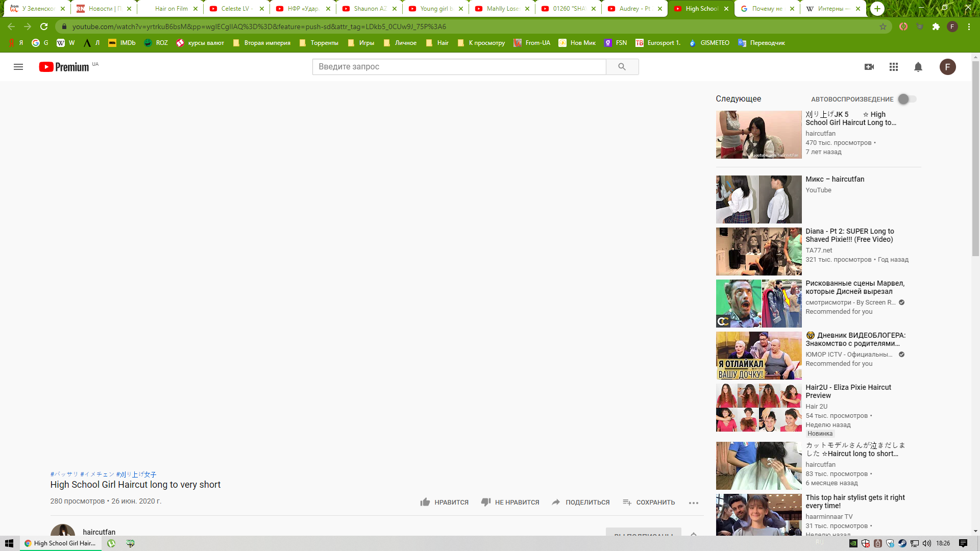
Task: Click the create video camera icon
Action: [869, 67]
